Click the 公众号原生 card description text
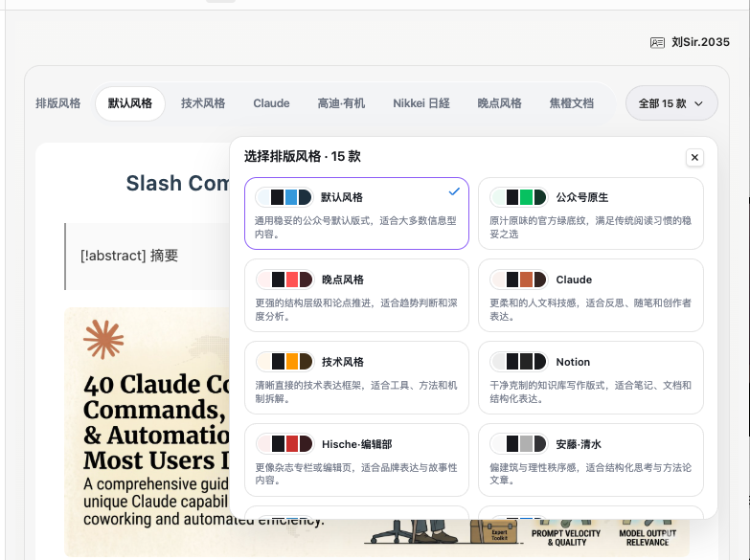 pos(590,227)
